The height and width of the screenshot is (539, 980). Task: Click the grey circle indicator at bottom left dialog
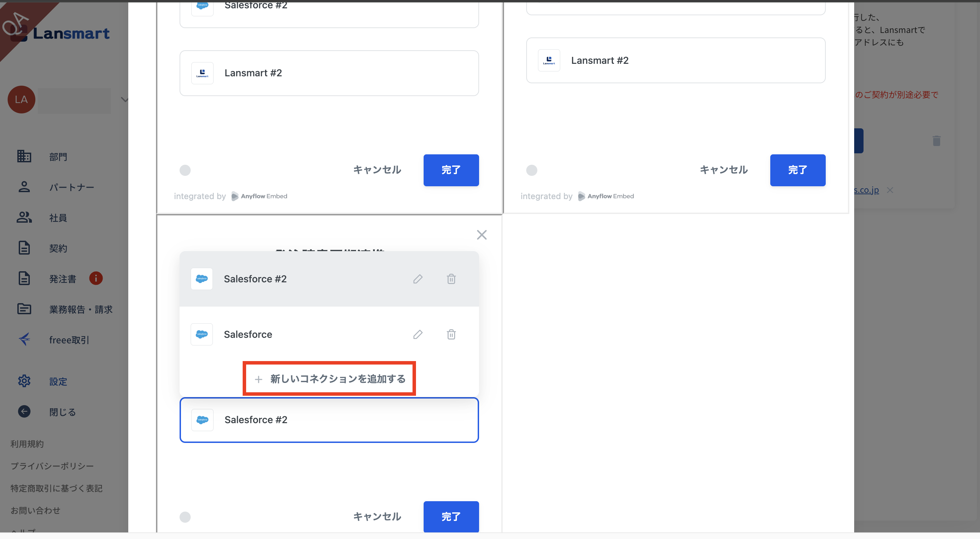pyautogui.click(x=185, y=517)
